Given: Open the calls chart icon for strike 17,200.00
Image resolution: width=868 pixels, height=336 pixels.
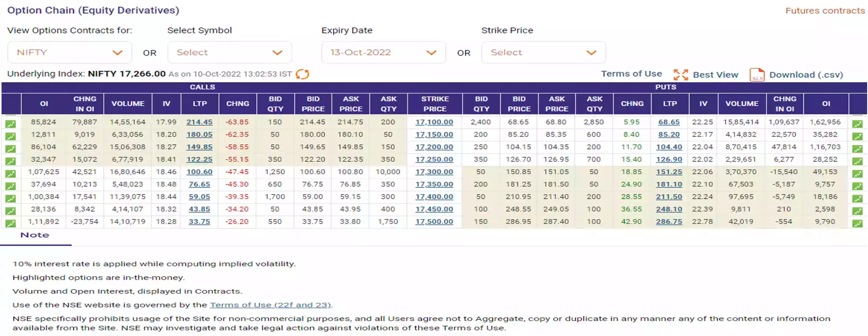Looking at the screenshot, I should pos(10,149).
